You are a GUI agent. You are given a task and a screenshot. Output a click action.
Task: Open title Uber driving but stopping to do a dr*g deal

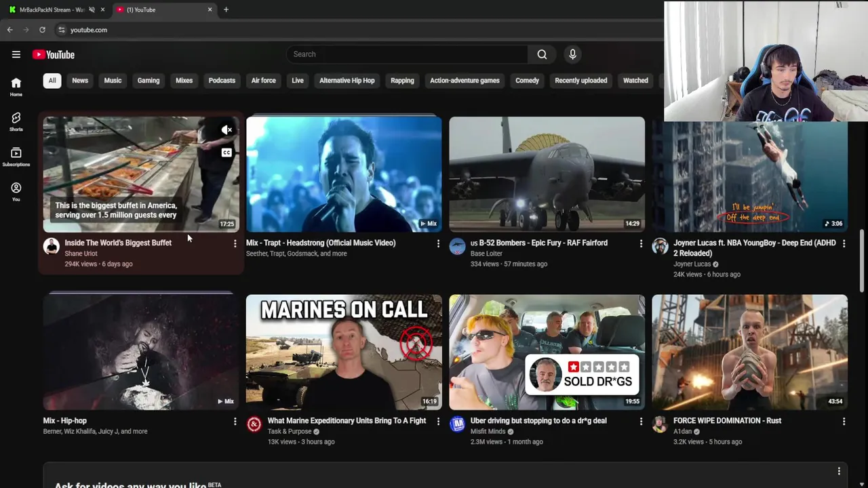(538, 421)
